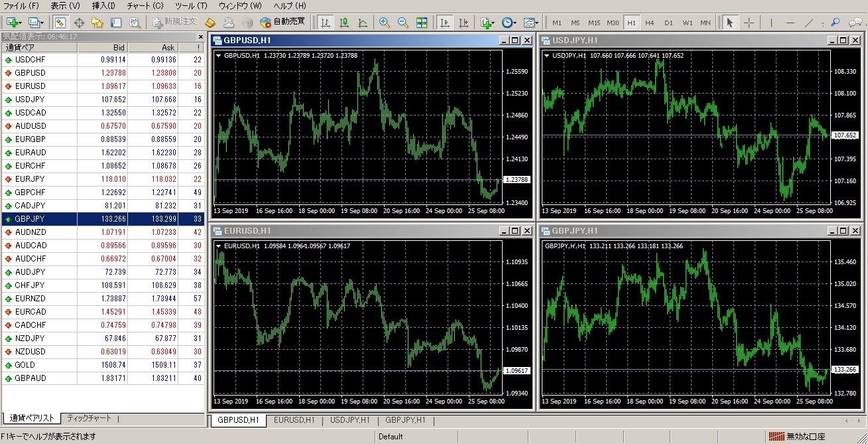Viewport: 868px width, 444px height.
Task: Switch chart to candlestick display
Action: tap(344, 23)
